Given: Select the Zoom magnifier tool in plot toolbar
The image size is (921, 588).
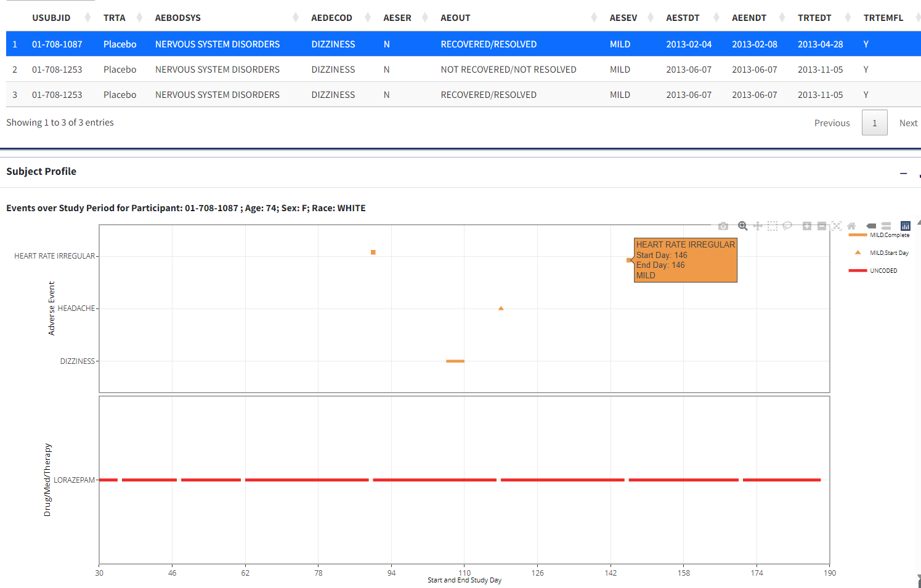Looking at the screenshot, I should (x=743, y=226).
